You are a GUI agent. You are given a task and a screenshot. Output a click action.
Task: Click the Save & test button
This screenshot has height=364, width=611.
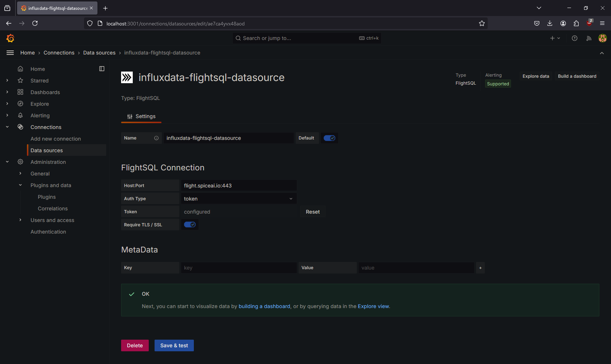174,345
